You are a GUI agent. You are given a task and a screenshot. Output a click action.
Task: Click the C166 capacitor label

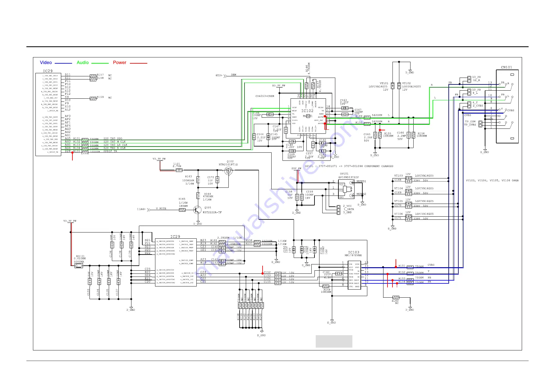401,133
